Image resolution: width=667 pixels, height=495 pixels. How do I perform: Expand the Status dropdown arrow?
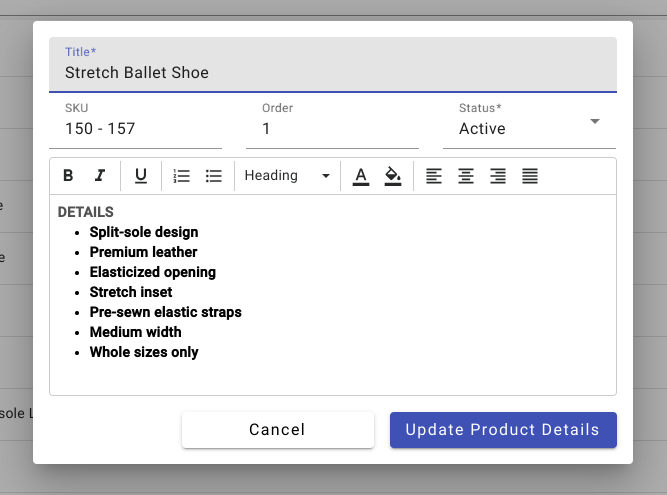[x=595, y=121]
